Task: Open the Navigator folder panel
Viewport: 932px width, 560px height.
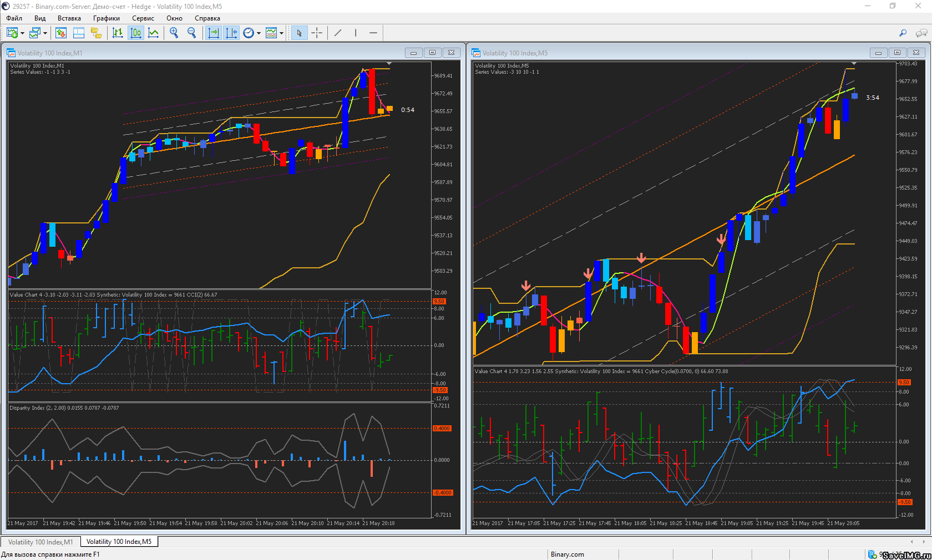Action: point(97,33)
